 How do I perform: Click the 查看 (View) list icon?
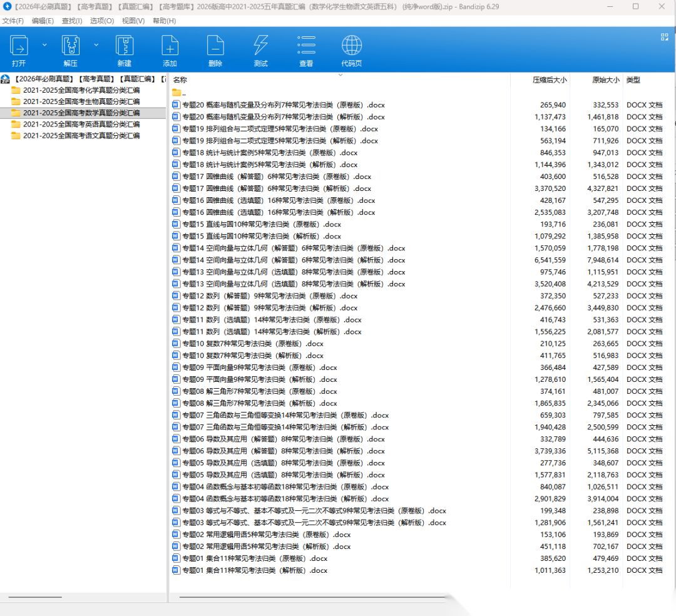click(306, 46)
